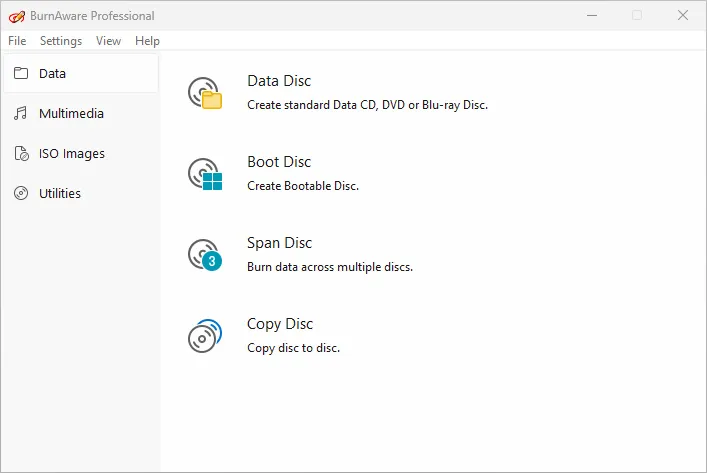This screenshot has height=473, width=707.
Task: Switch to the Data category
Action: (x=81, y=73)
